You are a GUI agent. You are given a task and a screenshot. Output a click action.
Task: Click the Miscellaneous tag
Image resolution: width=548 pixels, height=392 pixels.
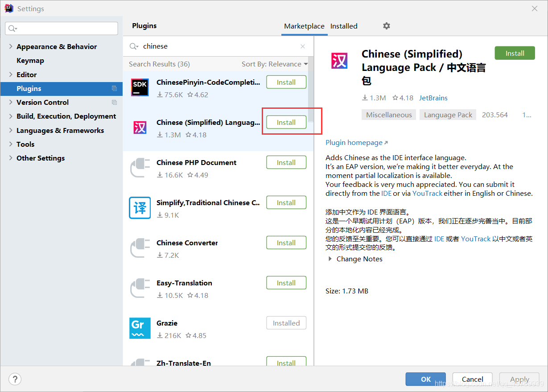[x=389, y=115]
